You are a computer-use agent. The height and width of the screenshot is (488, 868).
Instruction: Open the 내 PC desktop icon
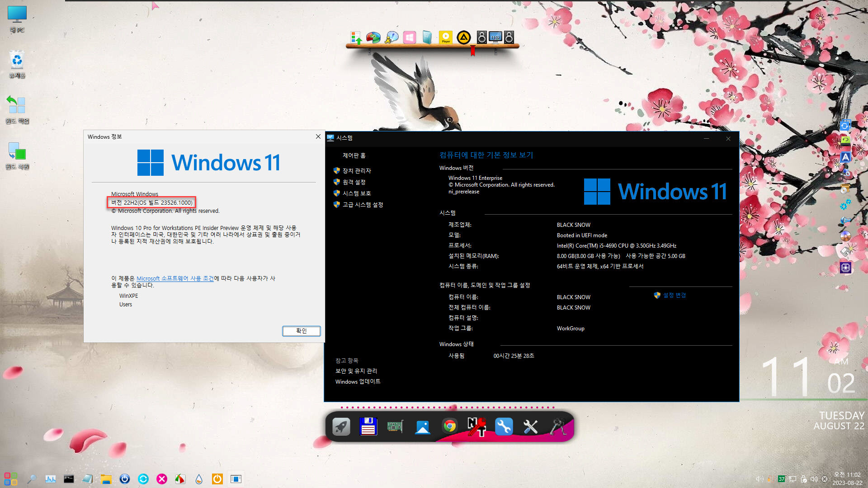[17, 19]
